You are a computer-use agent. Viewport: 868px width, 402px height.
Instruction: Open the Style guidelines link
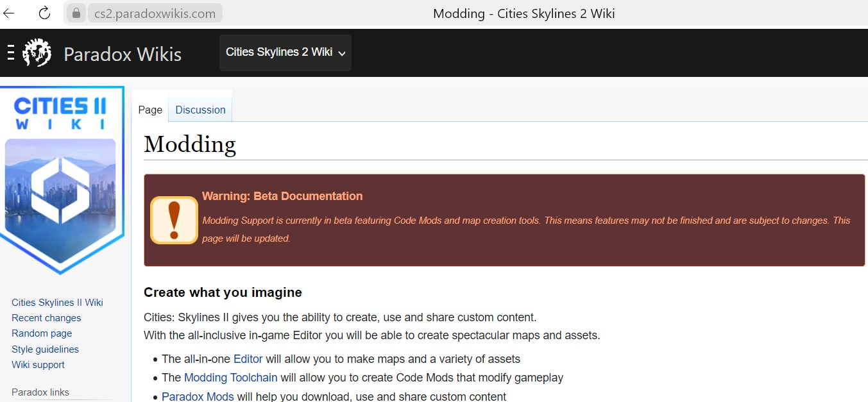click(45, 349)
